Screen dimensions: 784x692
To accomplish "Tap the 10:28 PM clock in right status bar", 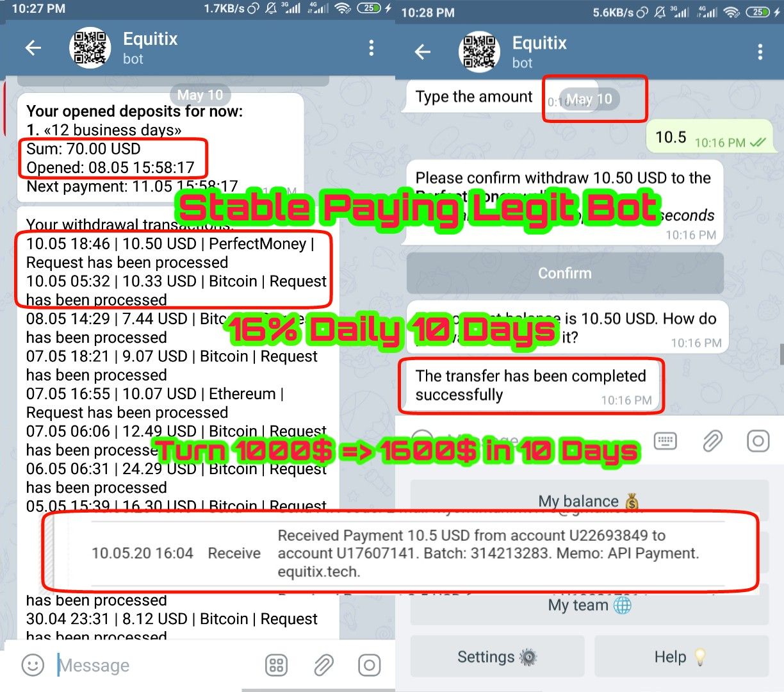I will coord(428,12).
